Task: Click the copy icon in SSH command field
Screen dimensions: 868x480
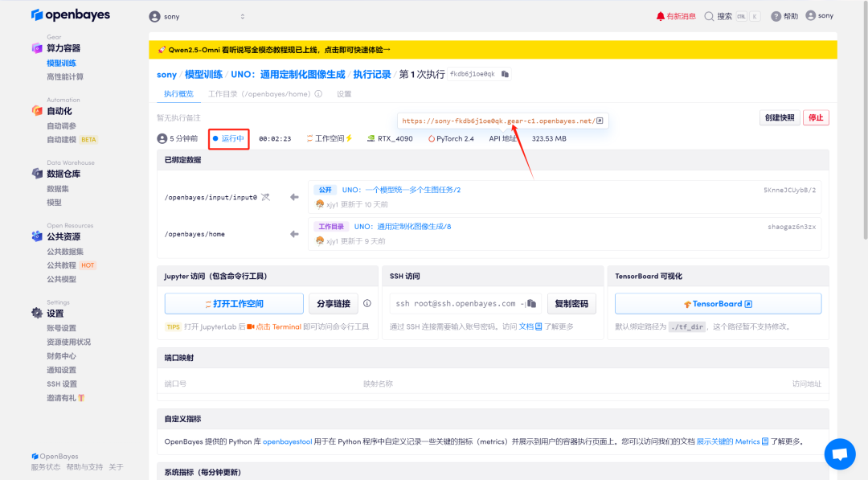Action: (531, 304)
